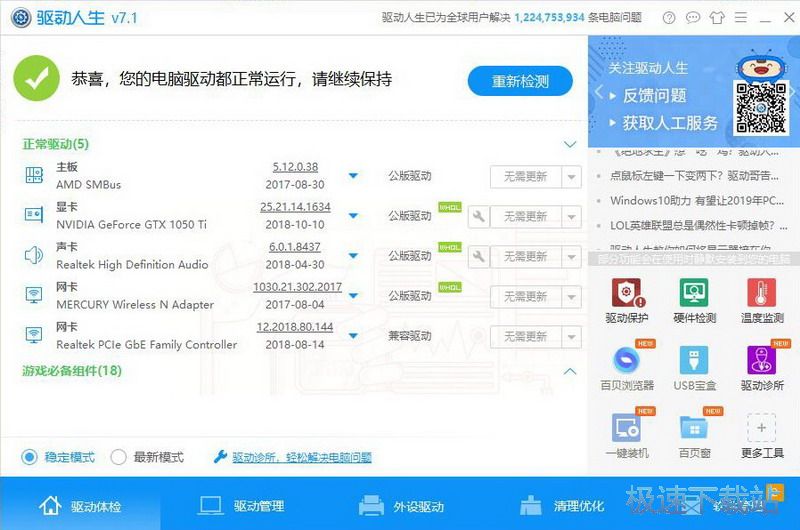Open the feedback chat bubble icon
Screen dimensions: 800x530
point(692,18)
